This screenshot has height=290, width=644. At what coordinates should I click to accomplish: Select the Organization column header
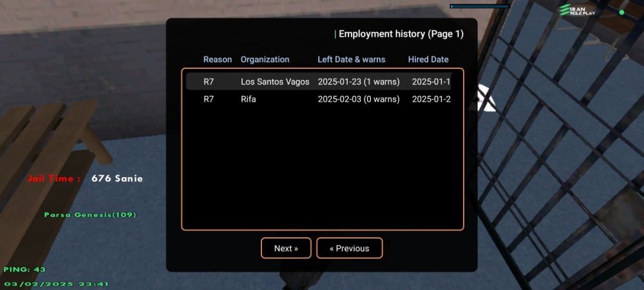pos(265,59)
